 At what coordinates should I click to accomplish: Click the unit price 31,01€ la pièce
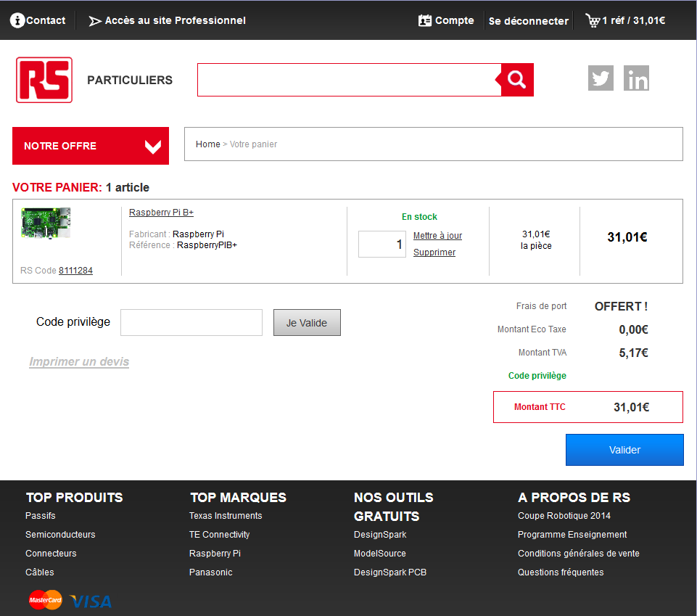pyautogui.click(x=536, y=239)
